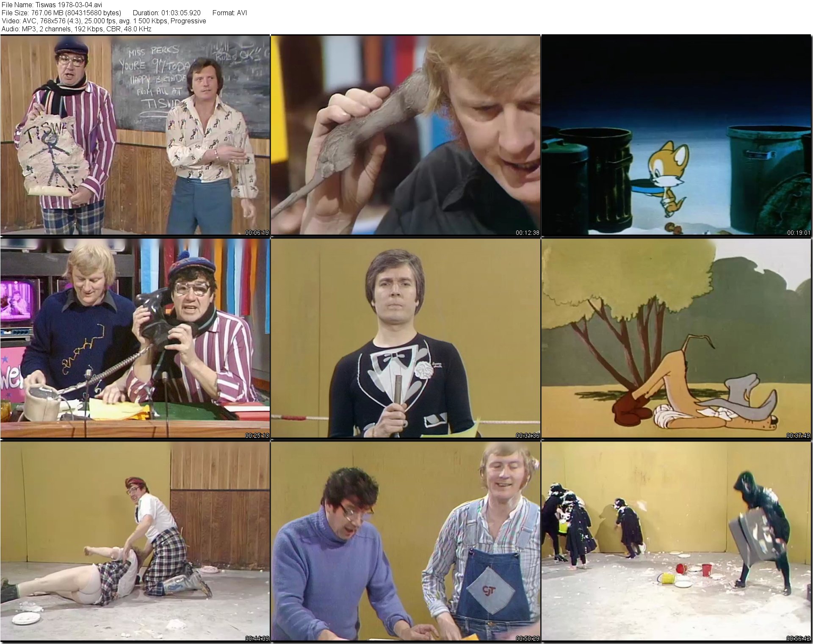This screenshot has height=644, width=813.
Task: Open the last thumbnail at 00:56:42
Action: tap(676, 541)
